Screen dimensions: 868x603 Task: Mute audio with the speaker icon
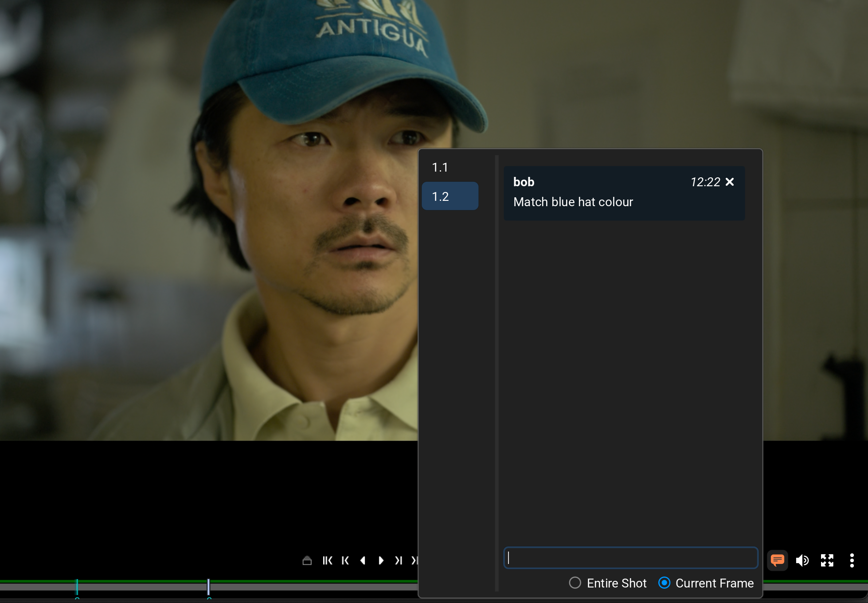(x=802, y=561)
